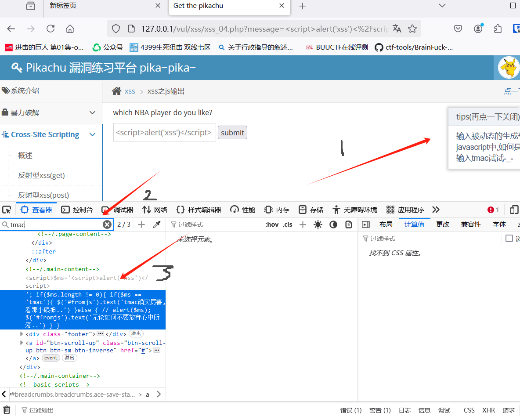Go back to the previous page
The height and width of the screenshot is (420, 520).
(x=11, y=29)
